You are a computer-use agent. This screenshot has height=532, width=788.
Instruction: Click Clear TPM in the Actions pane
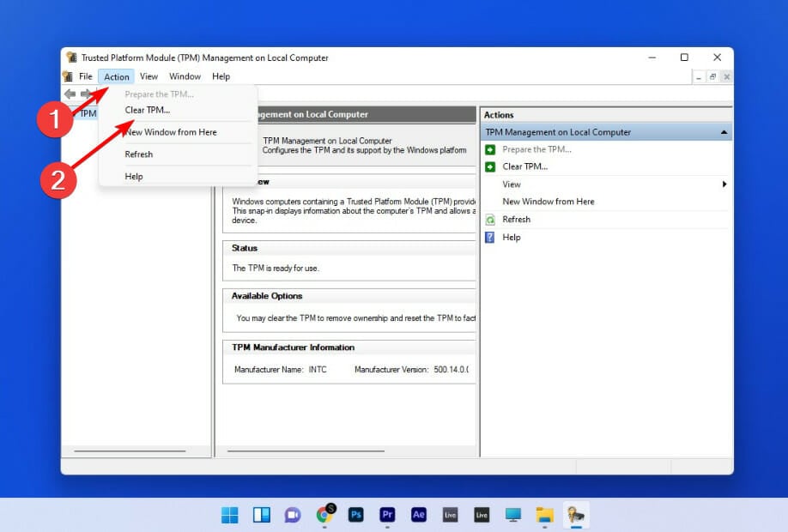point(524,166)
